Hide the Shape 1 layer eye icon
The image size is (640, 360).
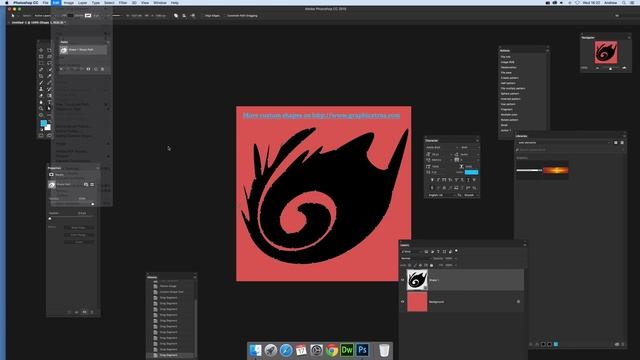pos(402,280)
